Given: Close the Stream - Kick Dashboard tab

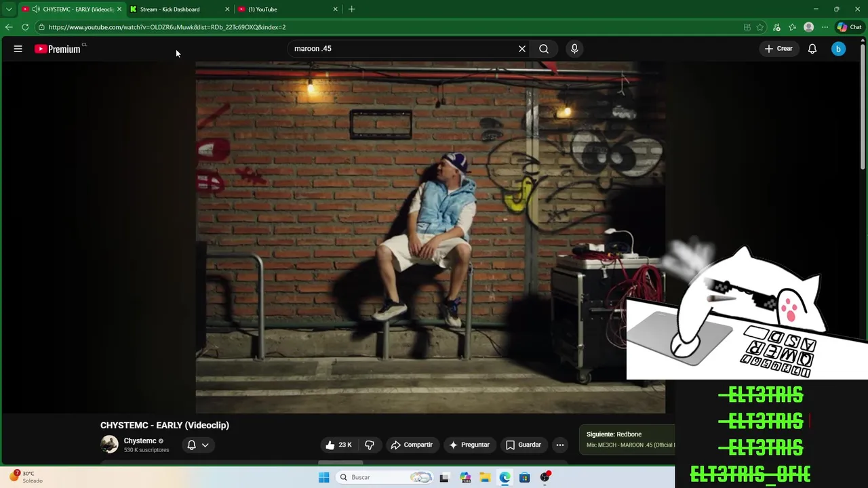Looking at the screenshot, I should (227, 9).
